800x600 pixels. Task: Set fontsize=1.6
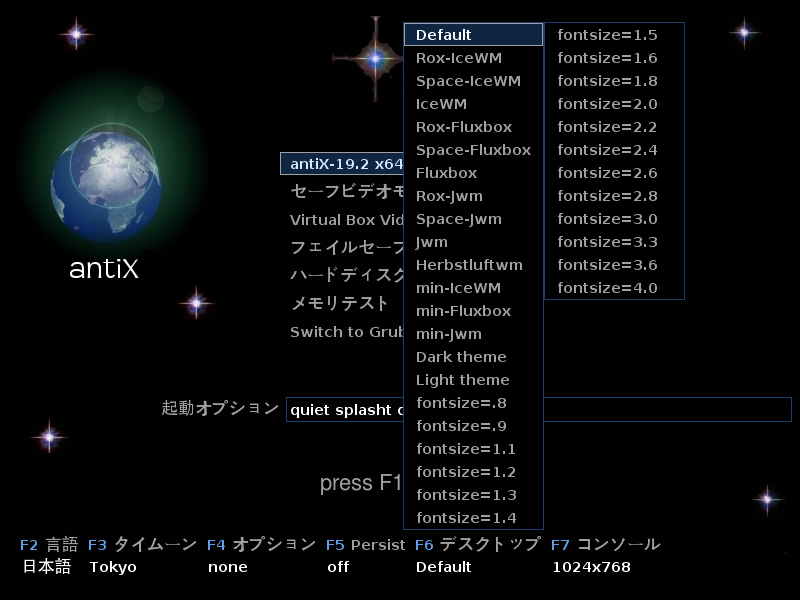614,58
